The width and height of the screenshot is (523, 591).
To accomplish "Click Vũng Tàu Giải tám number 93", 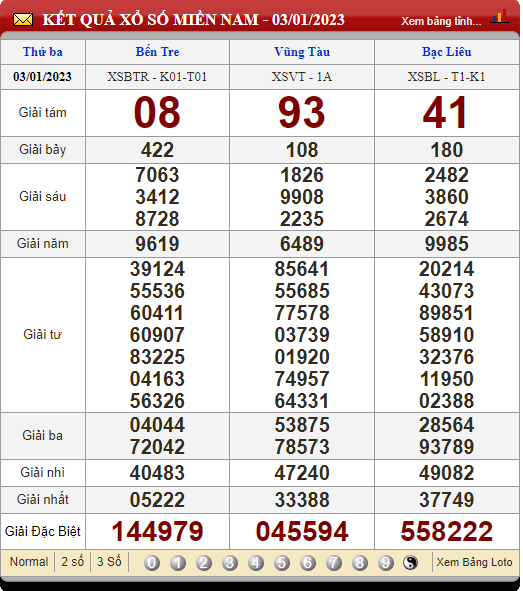I will point(302,112).
